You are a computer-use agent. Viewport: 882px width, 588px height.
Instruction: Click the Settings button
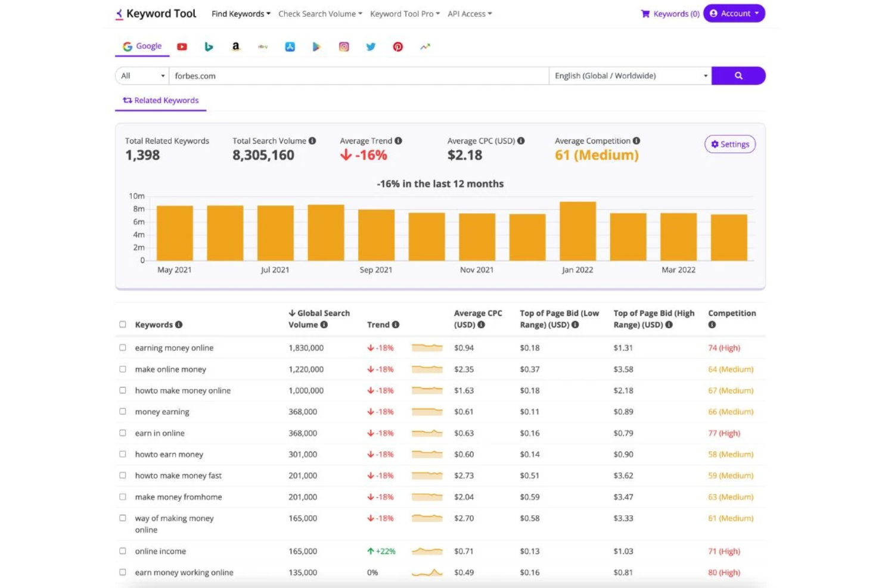click(729, 144)
